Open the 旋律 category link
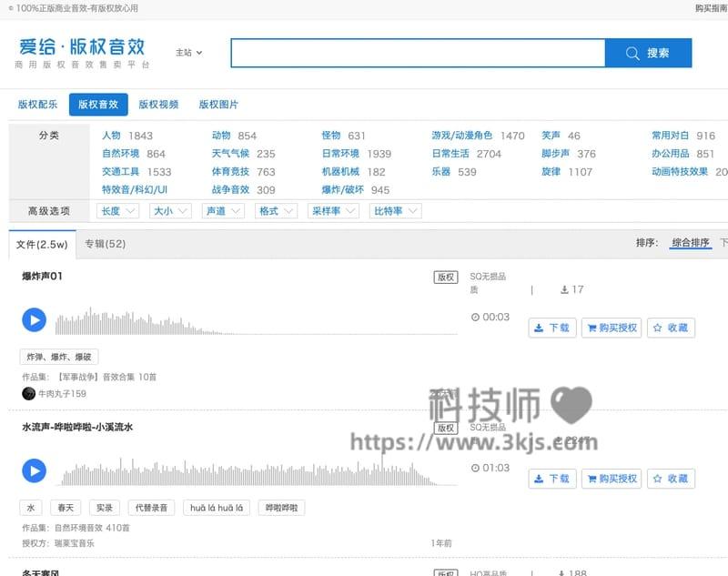Screen dimensions: 728x576 pyautogui.click(x=551, y=172)
